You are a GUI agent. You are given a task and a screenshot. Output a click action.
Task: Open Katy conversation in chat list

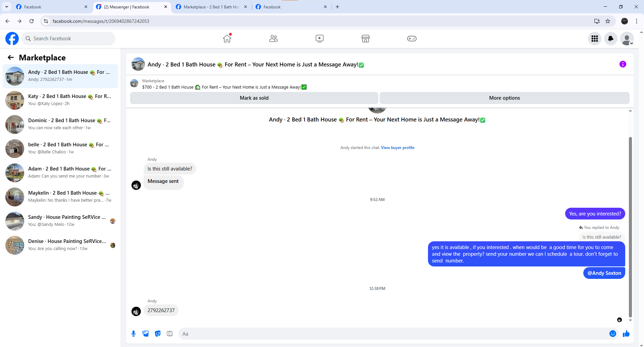[x=60, y=100]
